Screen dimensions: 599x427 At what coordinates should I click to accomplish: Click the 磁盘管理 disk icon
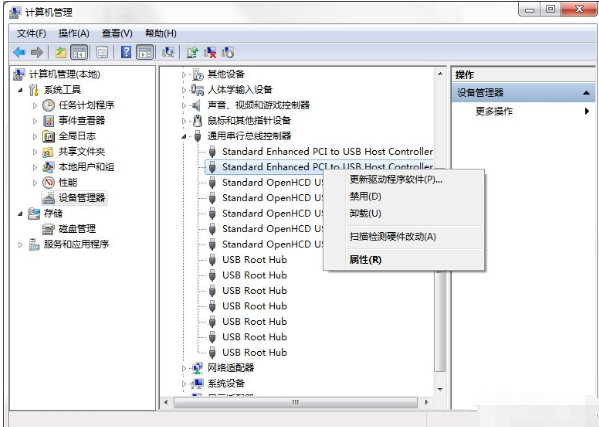point(49,229)
